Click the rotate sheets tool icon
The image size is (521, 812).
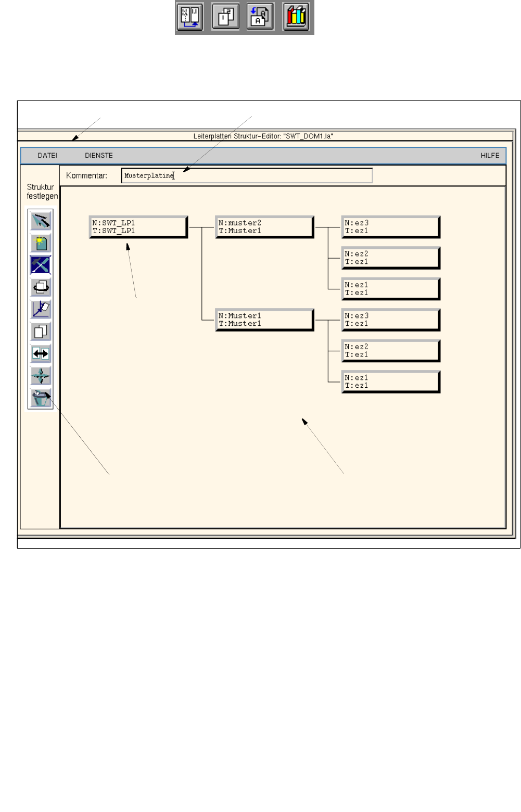point(41,287)
